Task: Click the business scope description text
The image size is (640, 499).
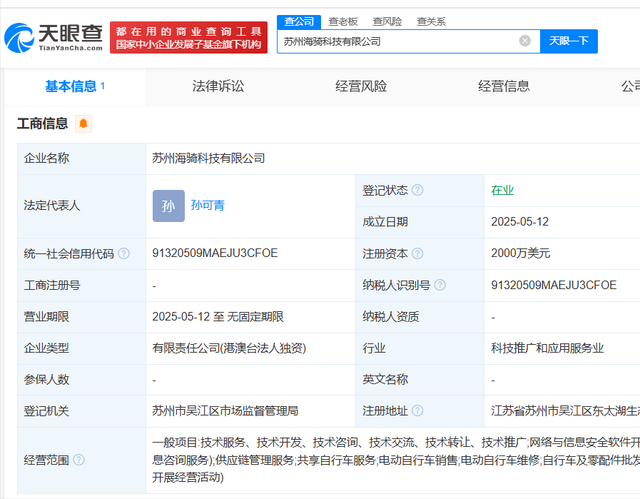Action: 396,460
